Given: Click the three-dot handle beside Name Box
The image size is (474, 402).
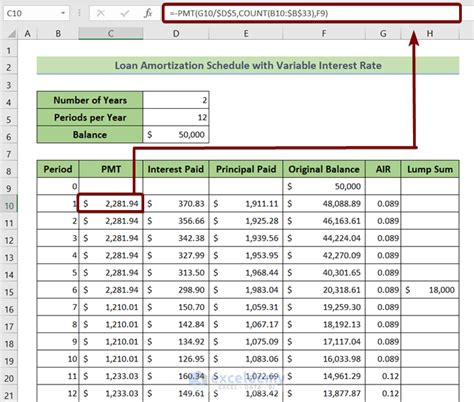Looking at the screenshot, I should 79,13.
